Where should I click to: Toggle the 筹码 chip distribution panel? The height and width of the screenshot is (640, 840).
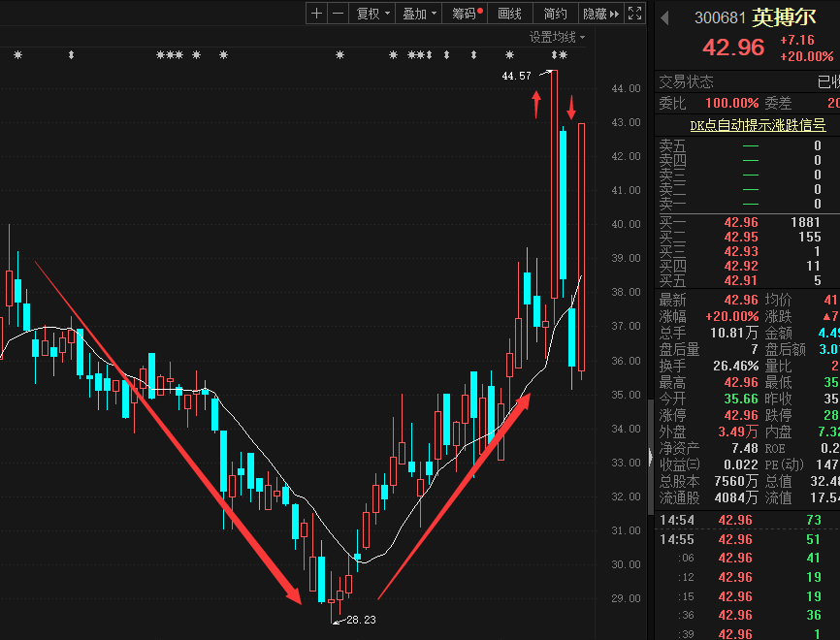pyautogui.click(x=465, y=14)
